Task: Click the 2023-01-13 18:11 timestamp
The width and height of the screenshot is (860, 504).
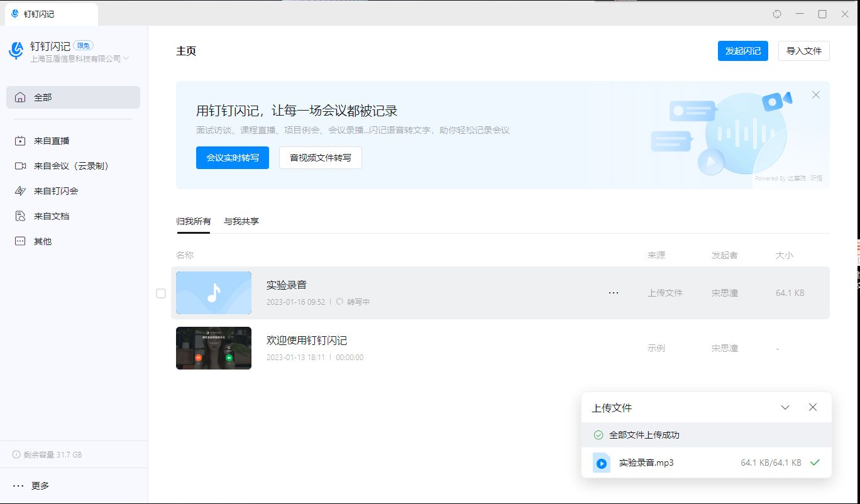Action: [296, 358]
